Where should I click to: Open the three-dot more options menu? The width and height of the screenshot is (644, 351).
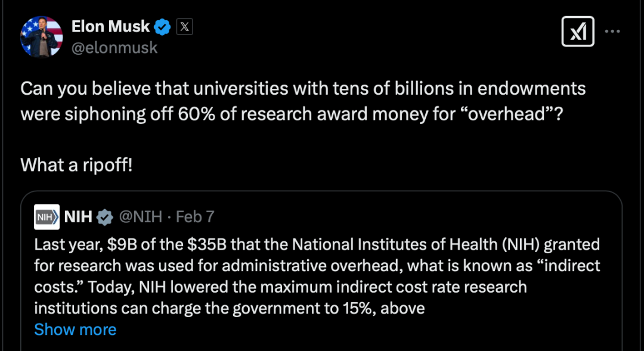click(612, 31)
